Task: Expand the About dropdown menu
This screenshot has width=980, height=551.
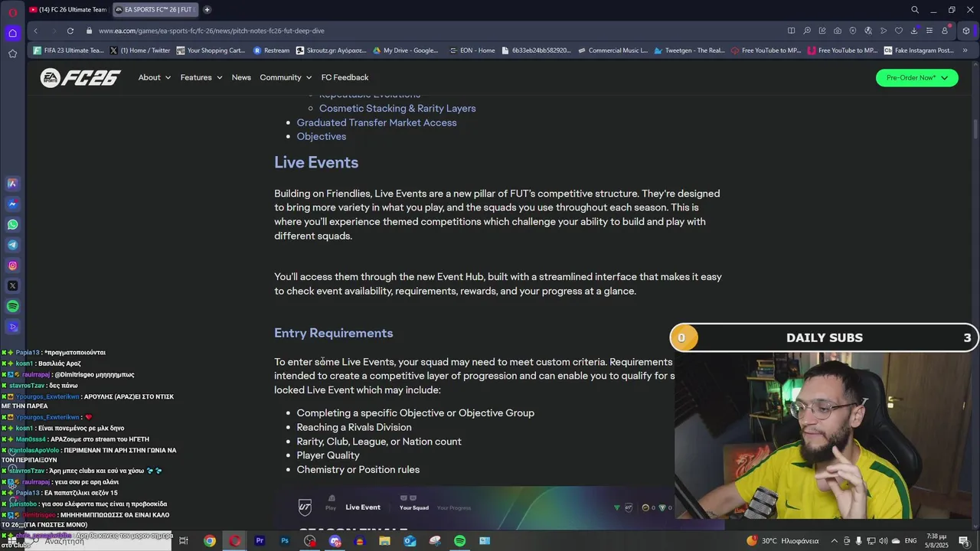Action: [154, 77]
